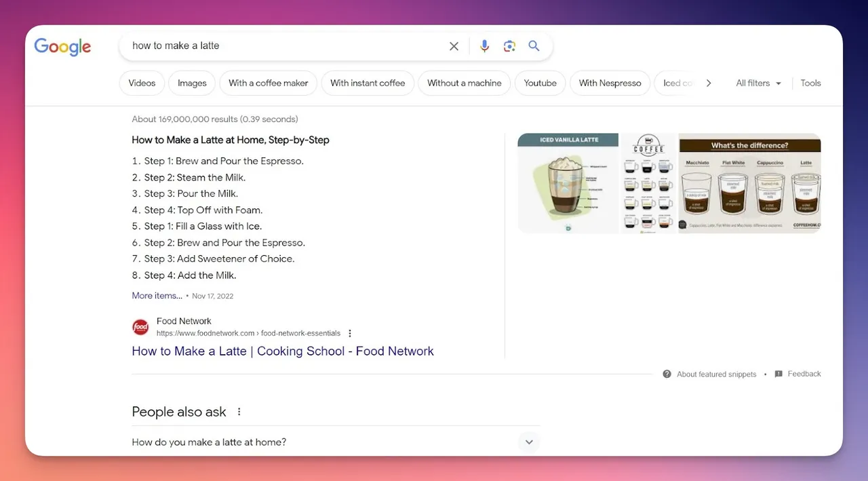Expand "How do you make a latte at home?"
Image resolution: width=868 pixels, height=481 pixels.
pyautogui.click(x=336, y=442)
